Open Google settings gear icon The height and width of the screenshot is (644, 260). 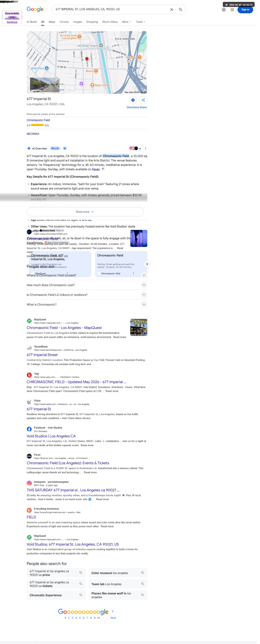pos(224,9)
